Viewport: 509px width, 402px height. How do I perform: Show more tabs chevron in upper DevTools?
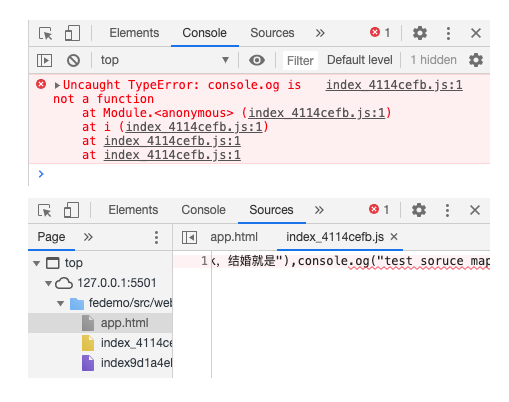point(320,33)
